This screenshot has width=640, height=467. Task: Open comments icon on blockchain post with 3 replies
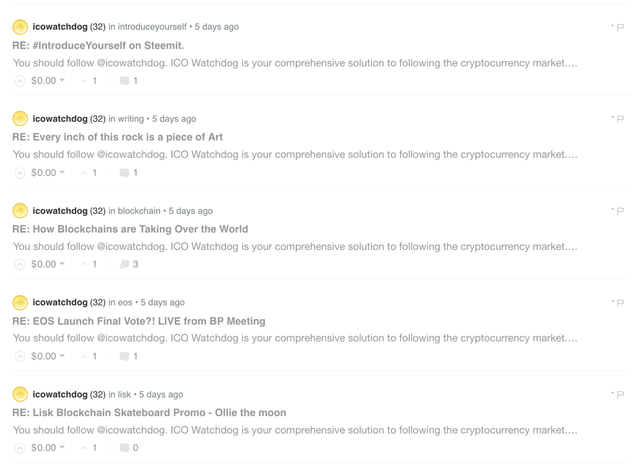click(124, 265)
